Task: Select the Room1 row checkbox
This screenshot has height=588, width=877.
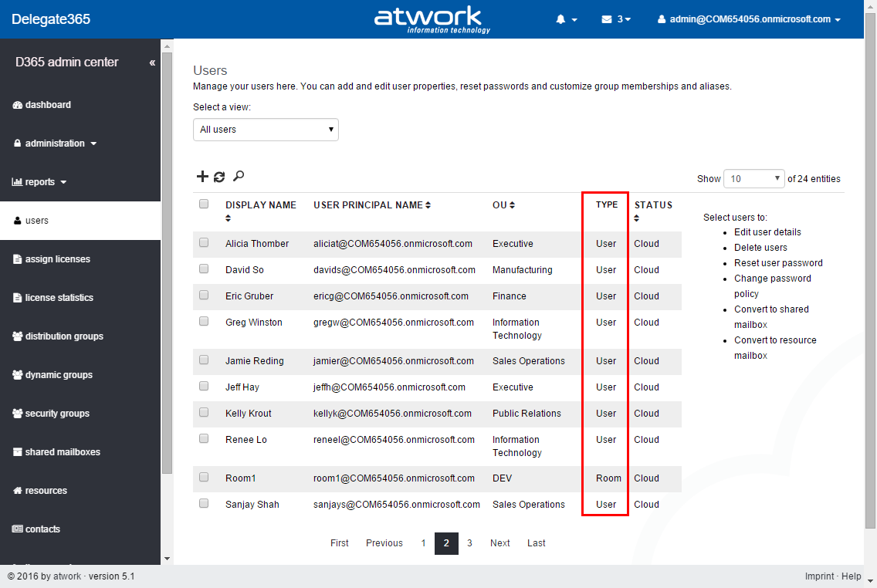Action: [204, 477]
